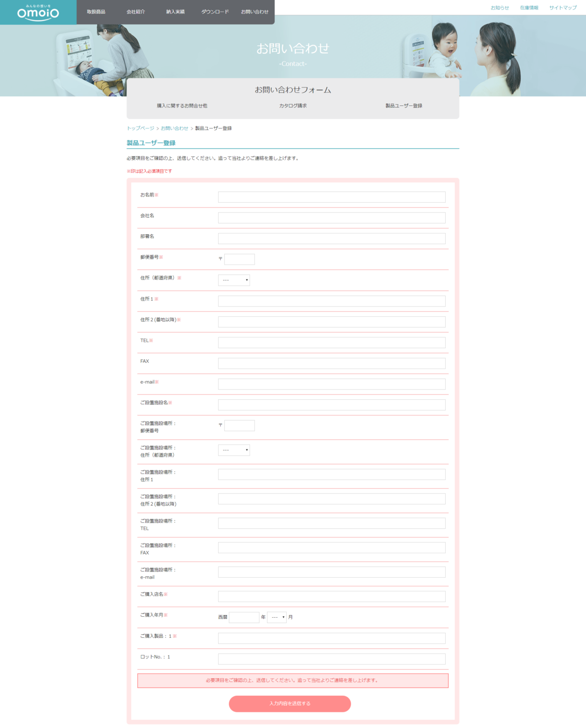Focus the required 住所２(番地以降) input
The height and width of the screenshot is (728, 586).
point(332,322)
